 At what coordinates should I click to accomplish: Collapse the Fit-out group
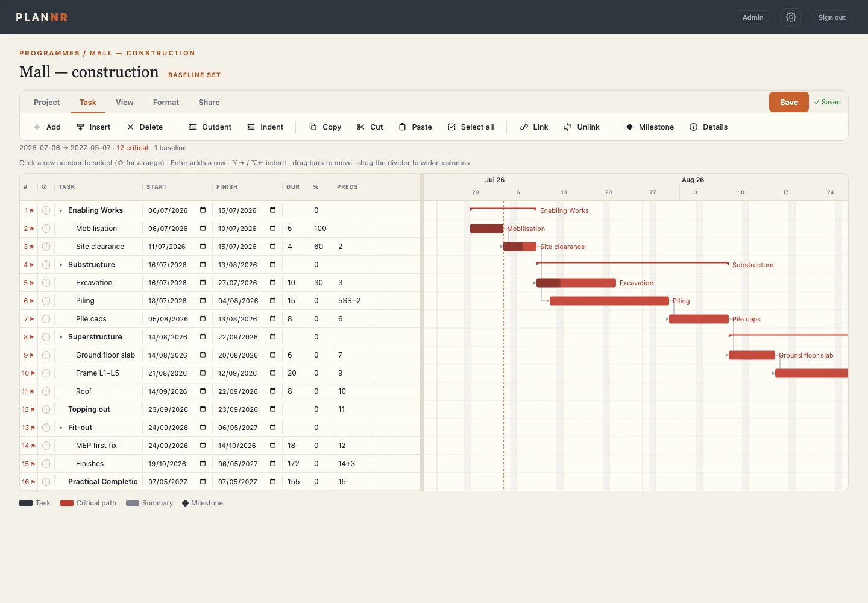click(x=61, y=428)
